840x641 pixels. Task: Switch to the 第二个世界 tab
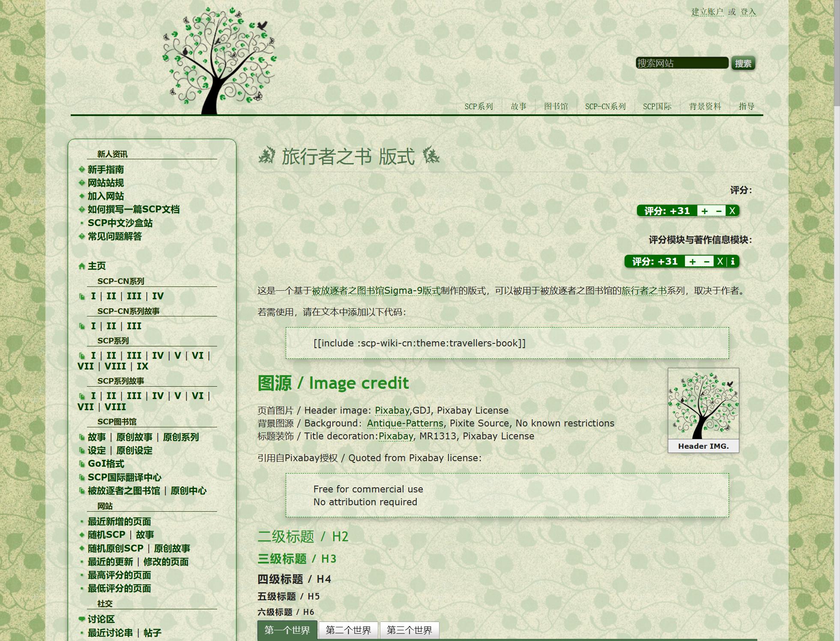348,630
